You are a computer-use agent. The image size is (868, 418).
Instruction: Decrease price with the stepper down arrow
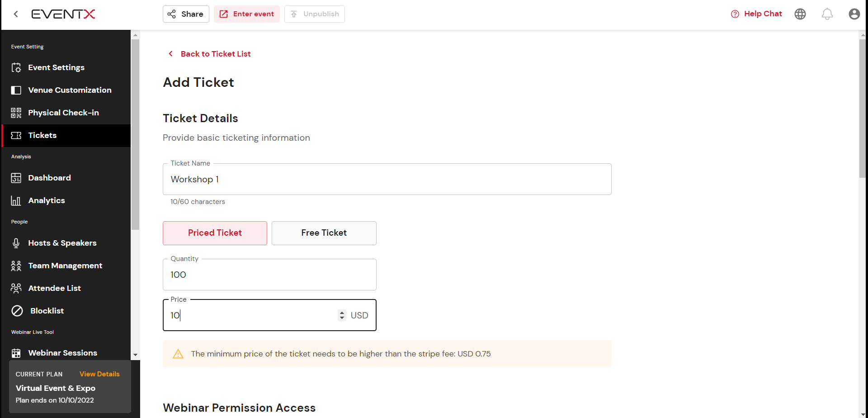click(x=342, y=318)
